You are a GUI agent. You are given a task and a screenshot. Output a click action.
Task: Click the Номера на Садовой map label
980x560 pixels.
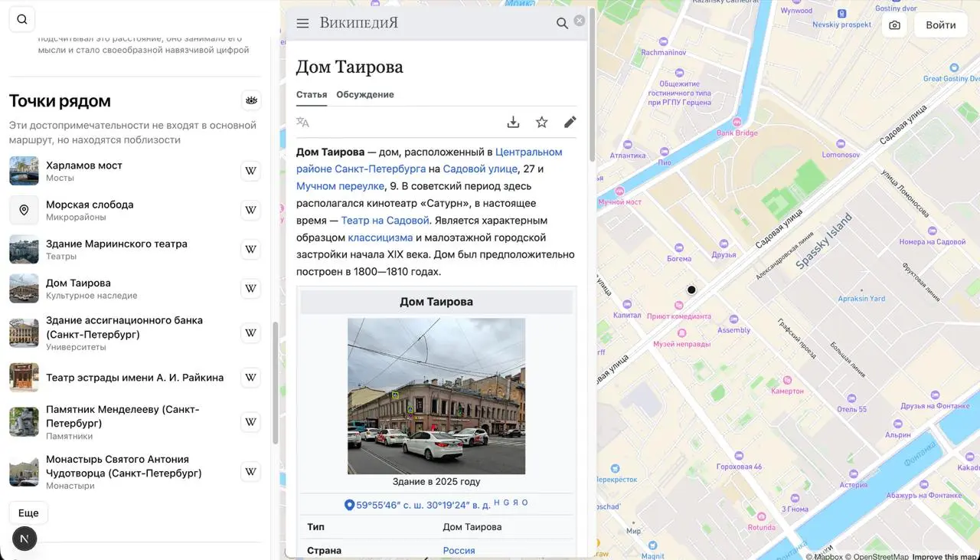[933, 242]
